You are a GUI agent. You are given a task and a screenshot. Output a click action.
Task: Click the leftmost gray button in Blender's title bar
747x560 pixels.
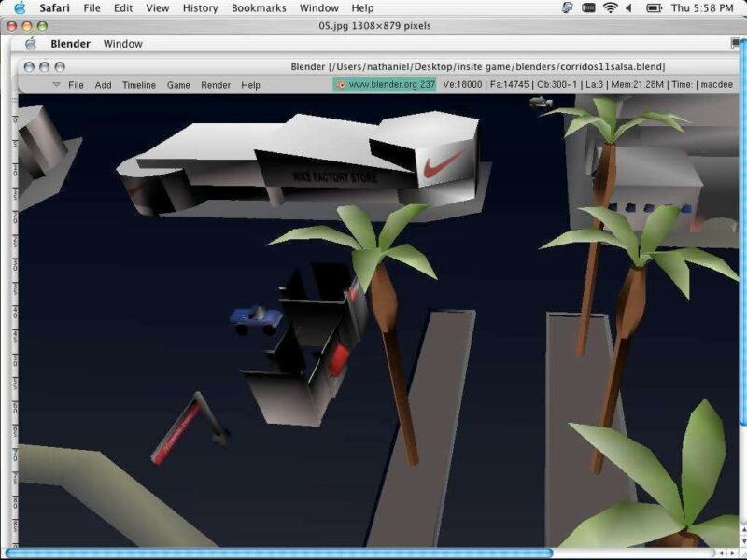[29, 66]
